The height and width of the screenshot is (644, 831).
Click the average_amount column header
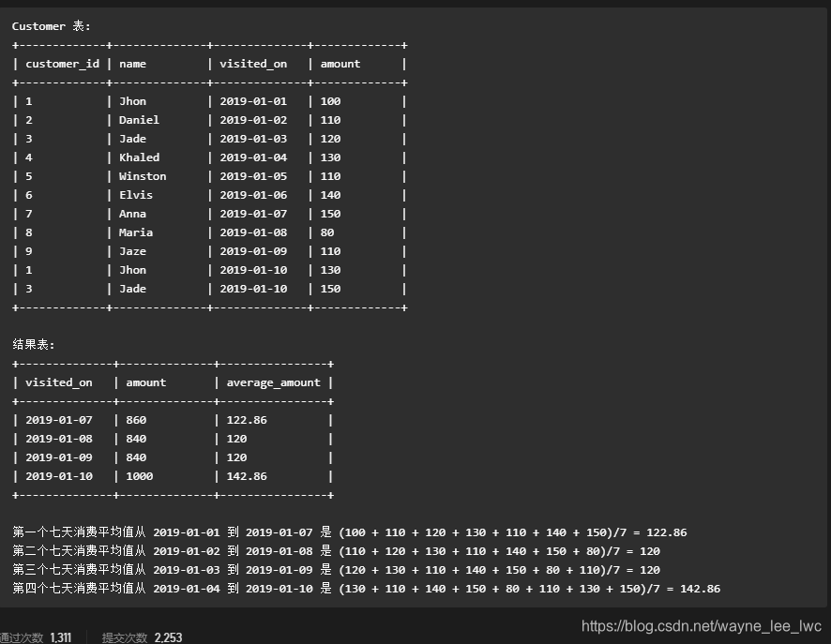pyautogui.click(x=274, y=382)
